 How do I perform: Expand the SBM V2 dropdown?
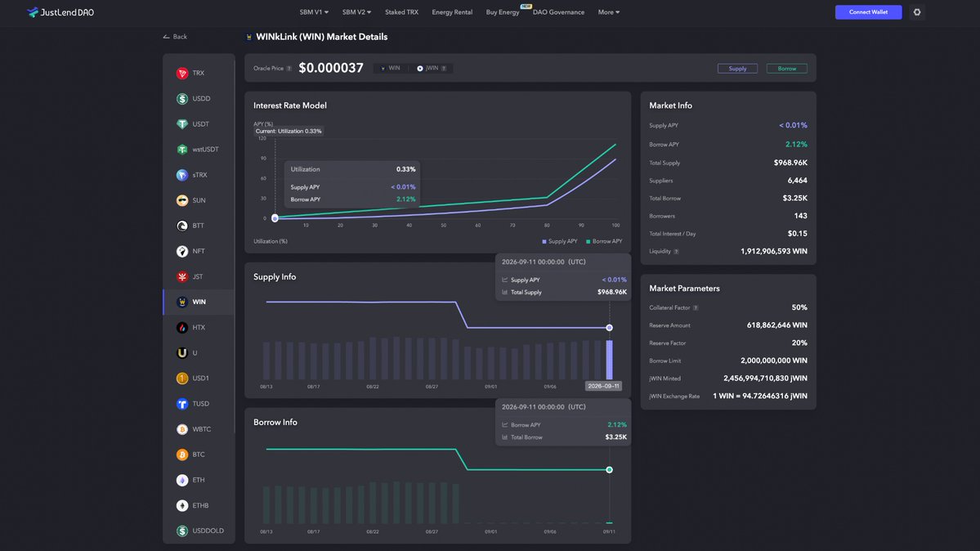point(356,12)
